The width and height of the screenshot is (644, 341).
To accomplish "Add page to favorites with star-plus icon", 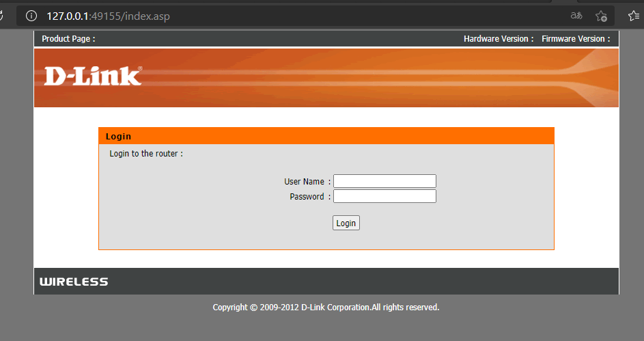I will pyautogui.click(x=601, y=16).
